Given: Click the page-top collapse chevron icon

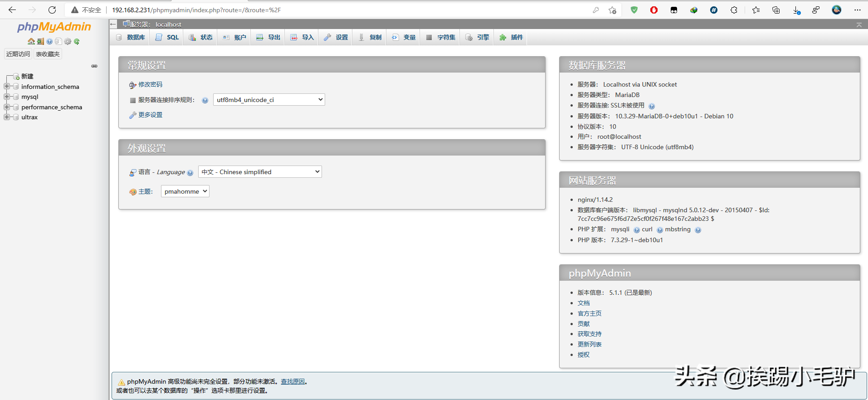Looking at the screenshot, I should [x=859, y=25].
